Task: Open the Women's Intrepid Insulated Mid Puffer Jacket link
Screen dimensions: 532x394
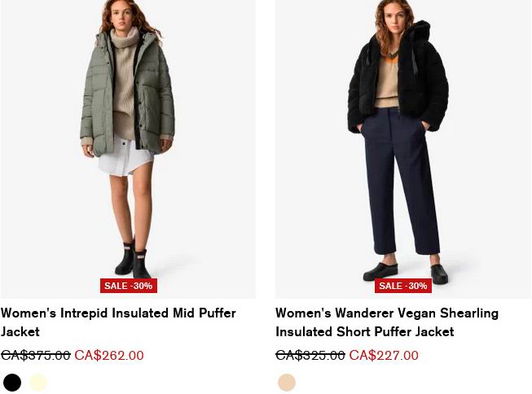Action: [x=118, y=322]
